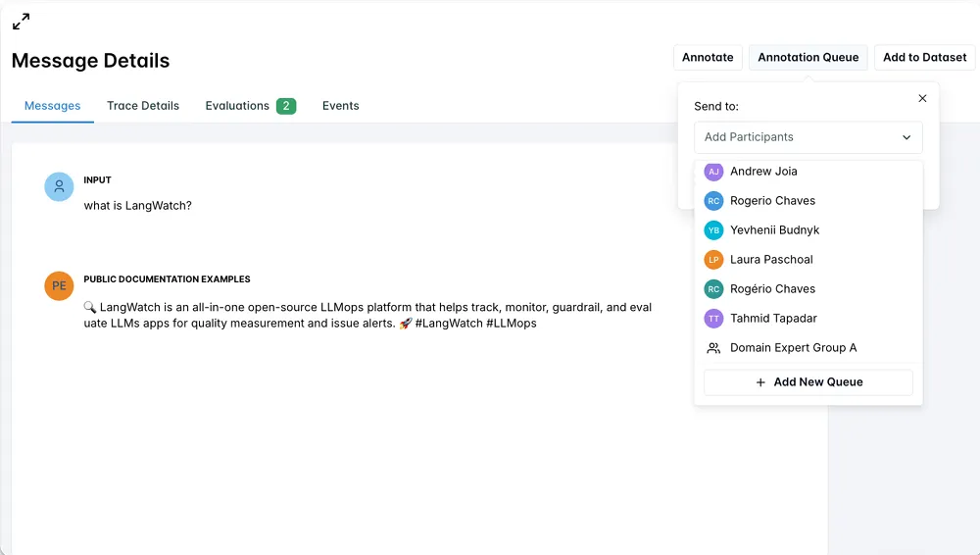Select participant Yevhenii Budnyk
Screen dimensions: 980x555
tap(808, 230)
